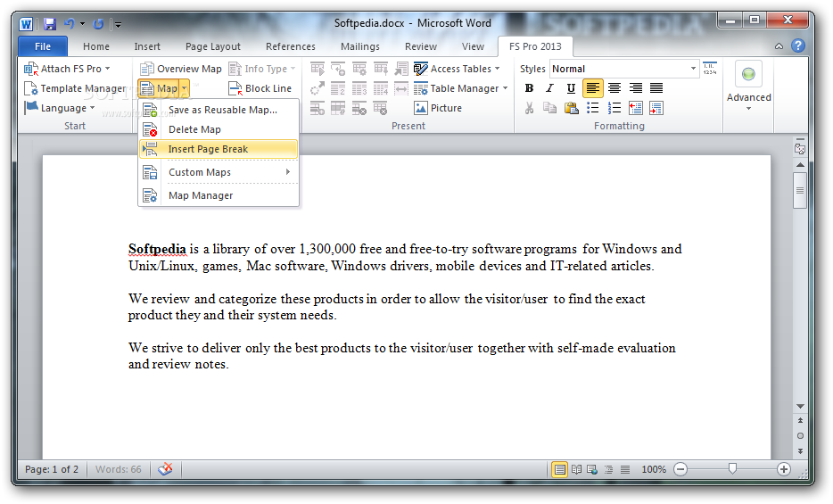Minimize the ribbon using the caret icon

pos(779,46)
